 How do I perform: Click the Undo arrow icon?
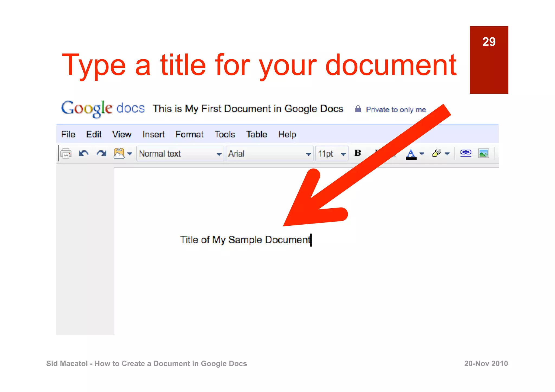[83, 154]
